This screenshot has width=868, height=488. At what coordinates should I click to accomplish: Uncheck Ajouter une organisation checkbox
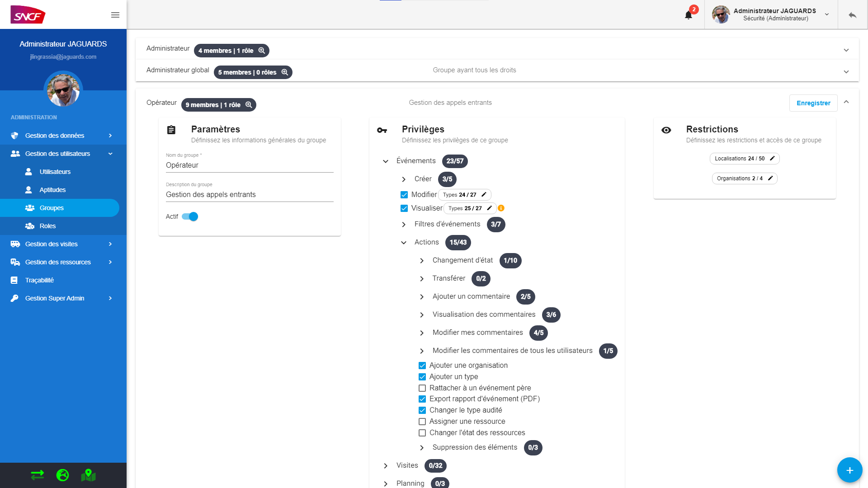tap(422, 366)
